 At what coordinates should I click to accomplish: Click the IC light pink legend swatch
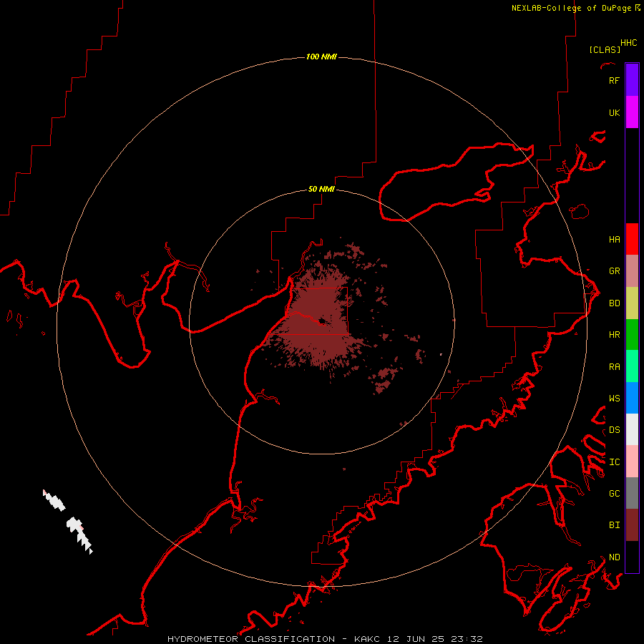632,462
